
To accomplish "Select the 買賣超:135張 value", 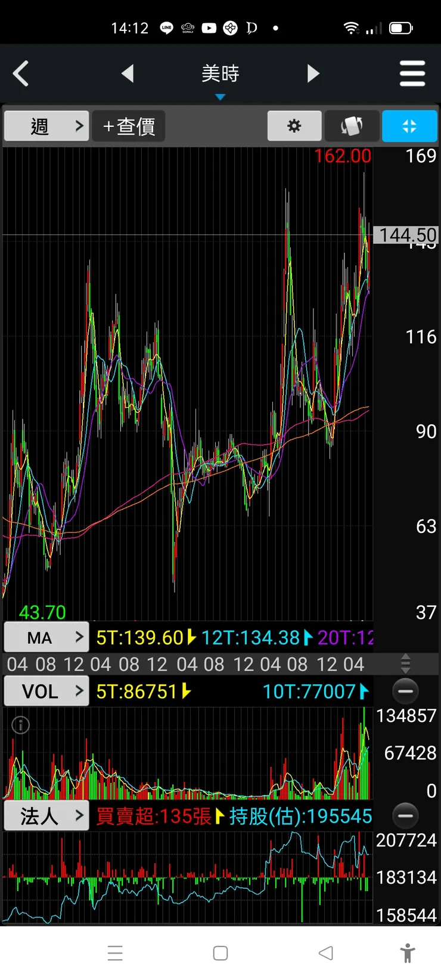I will tap(154, 816).
